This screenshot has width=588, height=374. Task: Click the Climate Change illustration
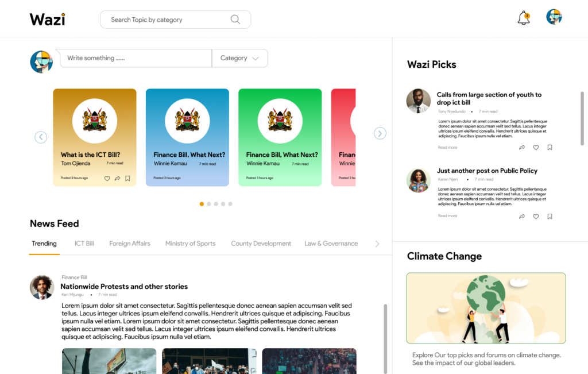[486, 308]
